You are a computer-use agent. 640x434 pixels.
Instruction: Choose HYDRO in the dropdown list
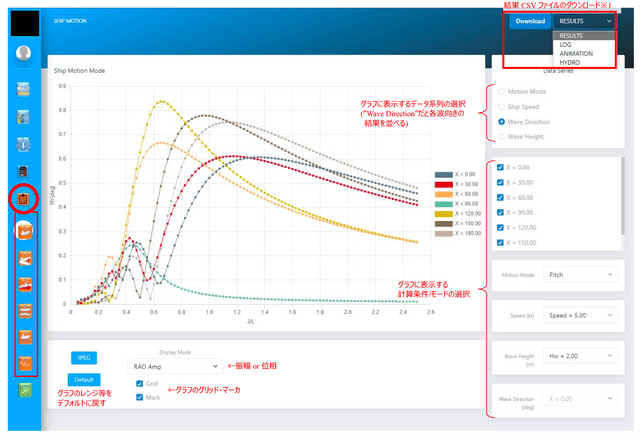click(x=584, y=62)
